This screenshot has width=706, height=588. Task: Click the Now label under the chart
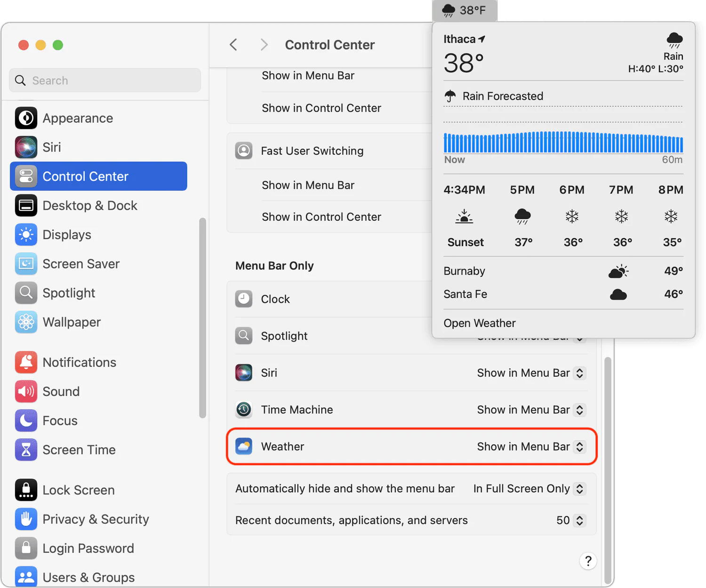pyautogui.click(x=455, y=160)
